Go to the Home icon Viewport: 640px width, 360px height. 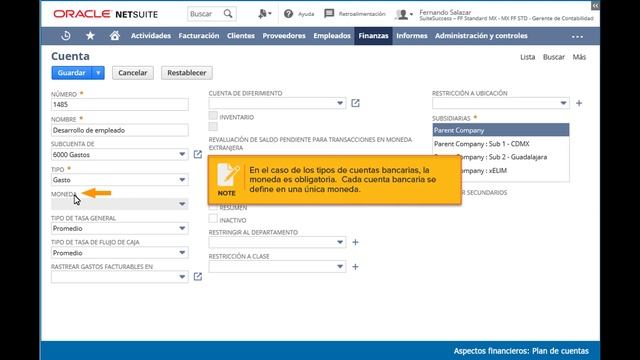[x=115, y=36]
